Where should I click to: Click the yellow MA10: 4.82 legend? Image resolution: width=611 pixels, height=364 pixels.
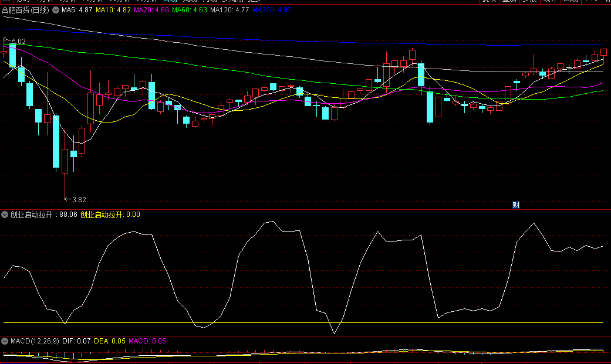click(113, 10)
